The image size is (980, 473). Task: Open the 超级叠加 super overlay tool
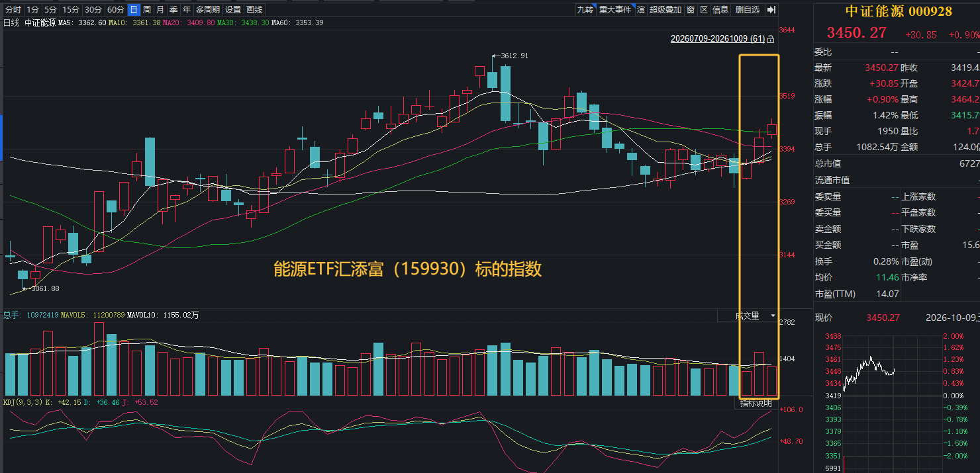click(x=665, y=10)
